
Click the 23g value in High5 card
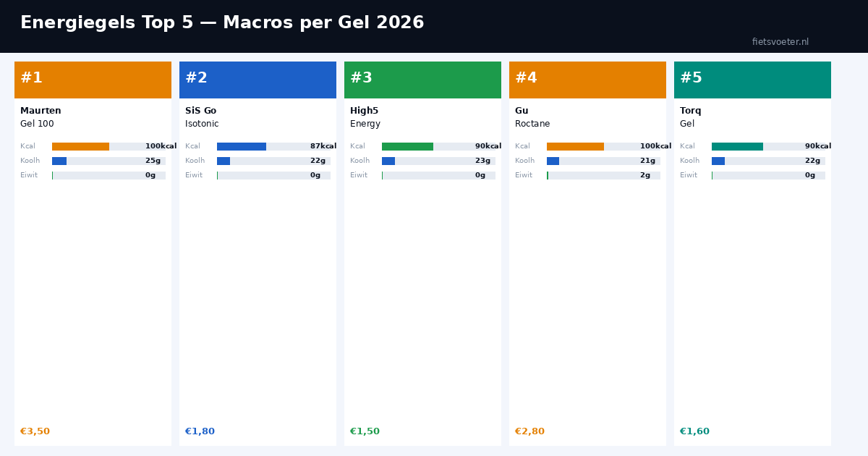(x=482, y=161)
